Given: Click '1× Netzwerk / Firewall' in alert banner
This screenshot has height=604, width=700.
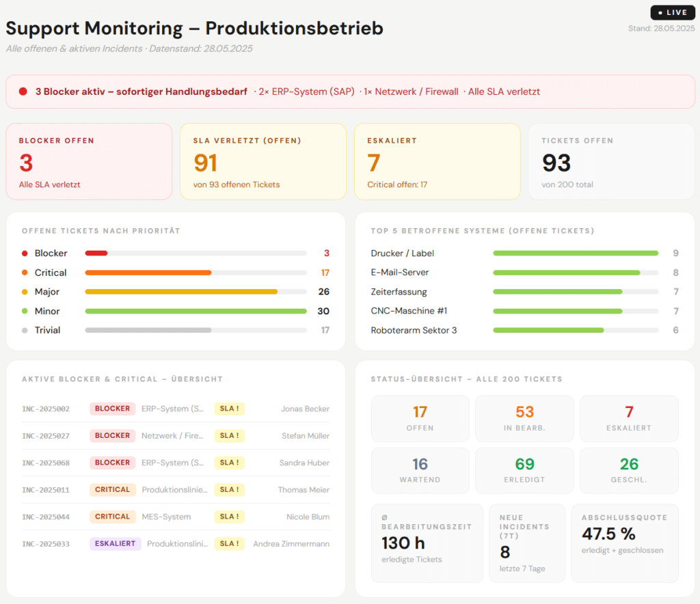Looking at the screenshot, I should [x=411, y=92].
